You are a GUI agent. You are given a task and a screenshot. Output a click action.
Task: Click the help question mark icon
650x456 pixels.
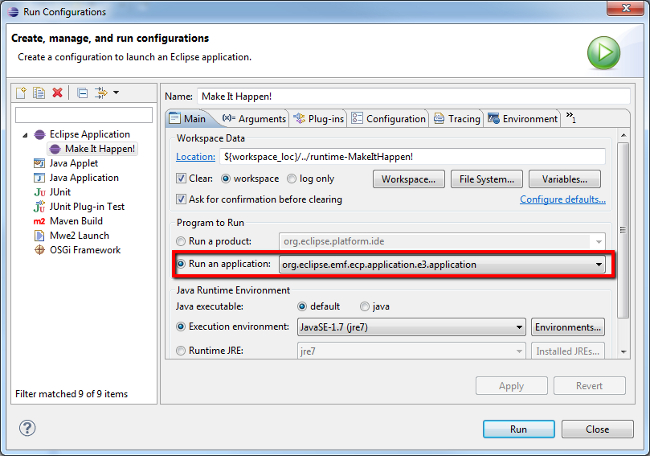coord(27,428)
